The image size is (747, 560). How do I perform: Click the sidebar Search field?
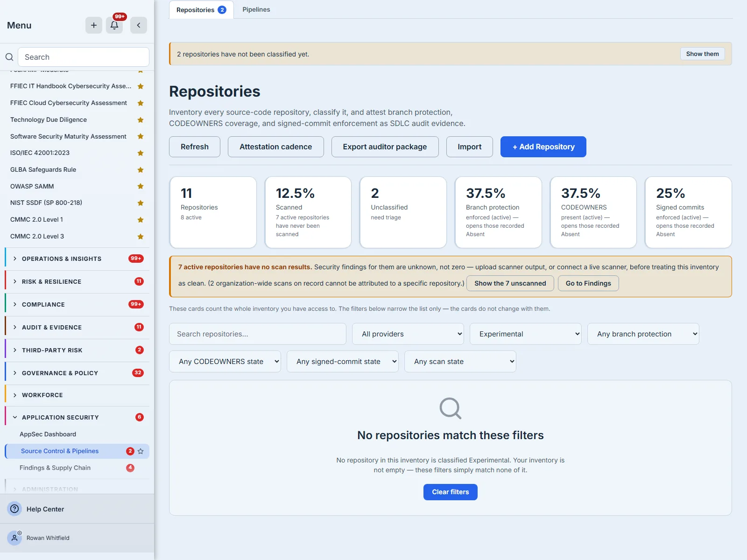(x=84, y=57)
